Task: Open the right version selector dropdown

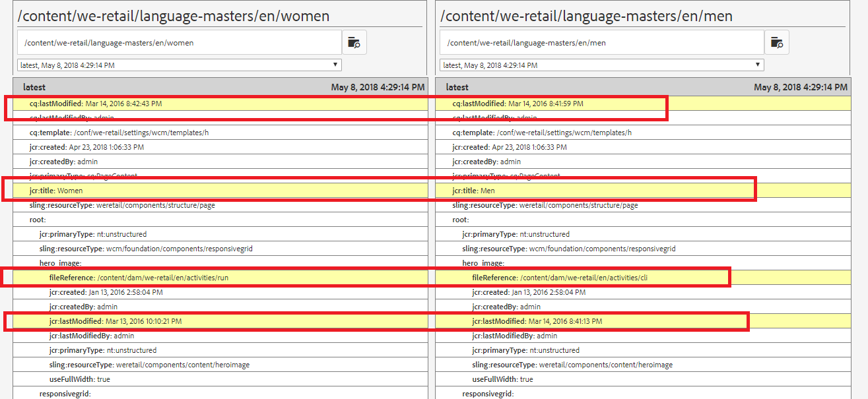Action: [x=757, y=64]
